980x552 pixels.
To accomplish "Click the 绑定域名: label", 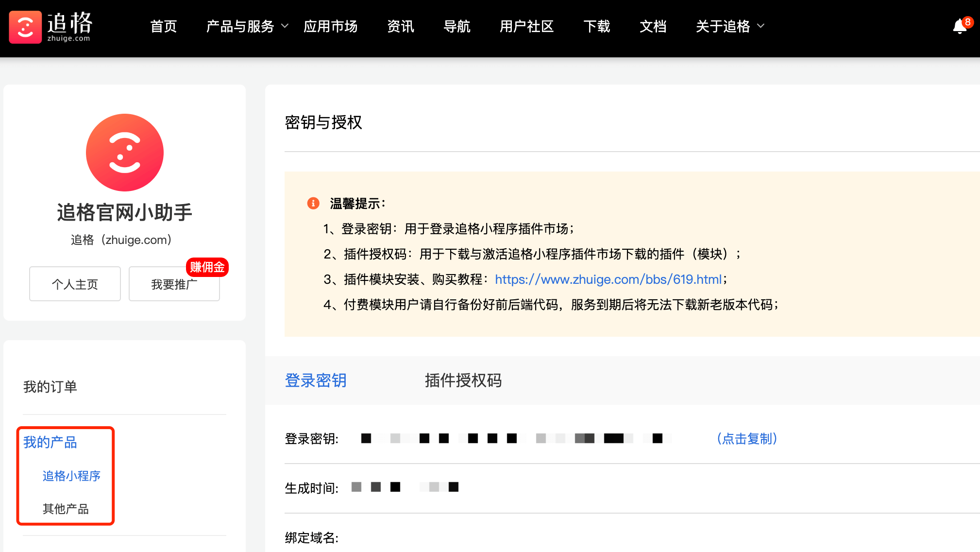I will coord(312,538).
